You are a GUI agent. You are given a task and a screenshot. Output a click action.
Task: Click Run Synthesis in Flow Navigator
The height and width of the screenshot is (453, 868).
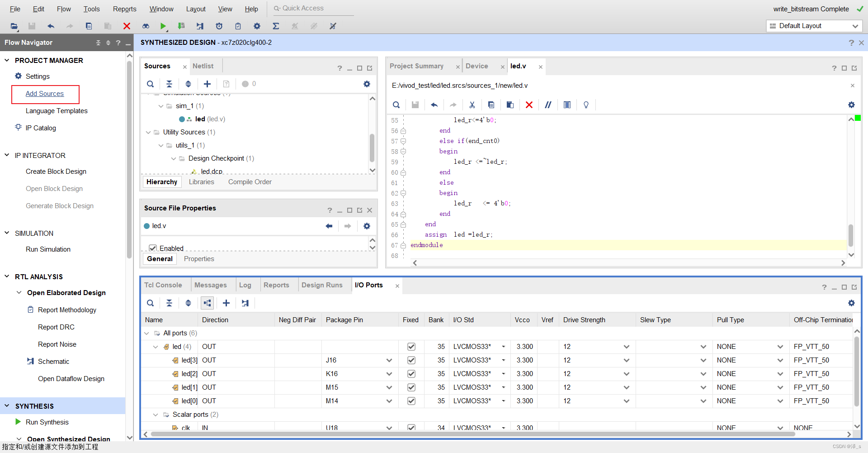point(47,422)
